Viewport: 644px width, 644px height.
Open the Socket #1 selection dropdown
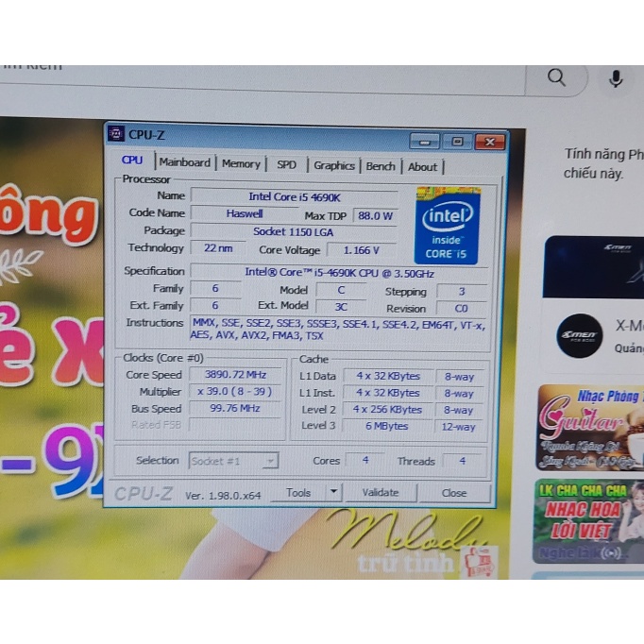233,461
